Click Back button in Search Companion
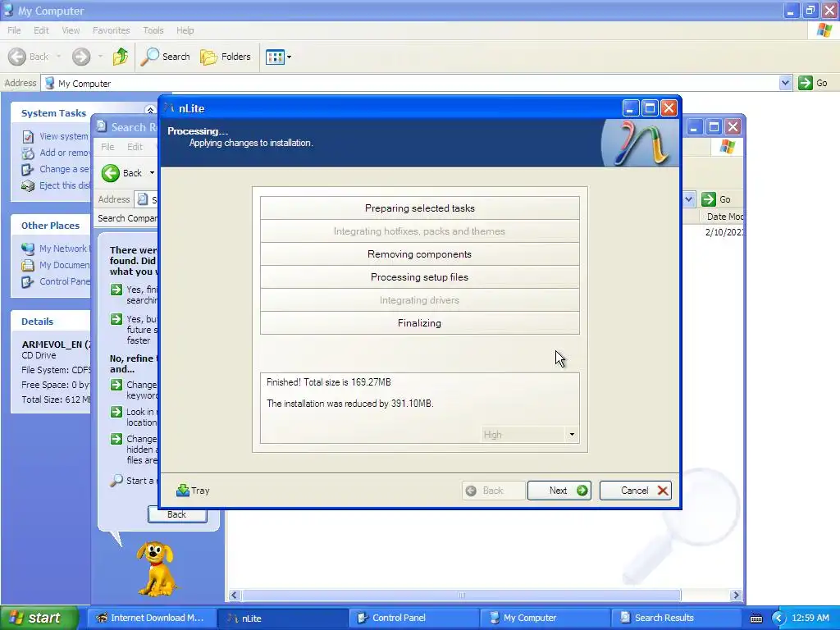 click(x=177, y=514)
